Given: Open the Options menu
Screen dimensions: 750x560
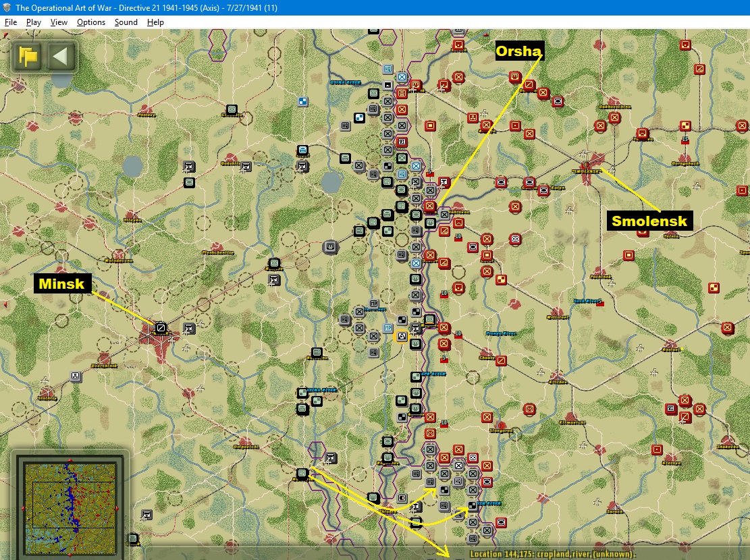Looking at the screenshot, I should pyautogui.click(x=91, y=22).
